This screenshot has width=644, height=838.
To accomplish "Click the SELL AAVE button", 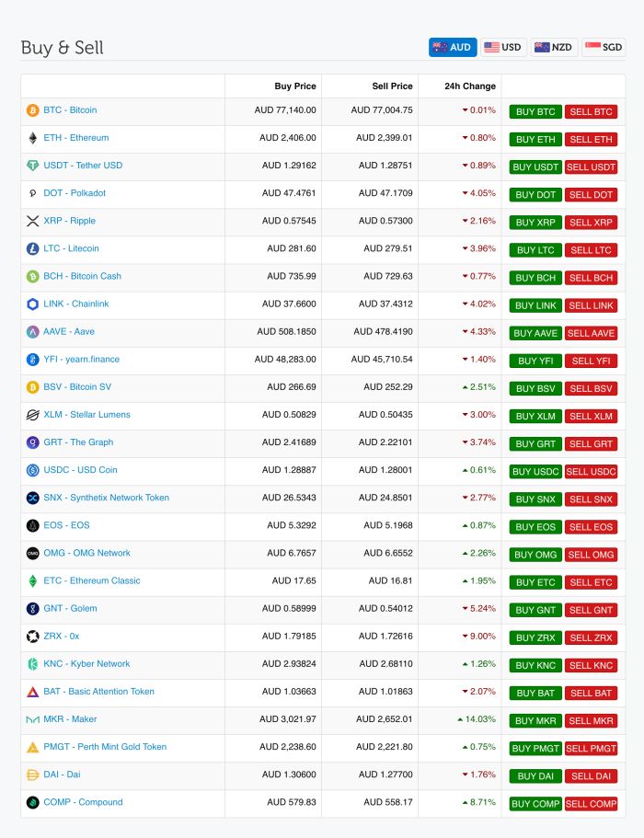I will pyautogui.click(x=591, y=334).
